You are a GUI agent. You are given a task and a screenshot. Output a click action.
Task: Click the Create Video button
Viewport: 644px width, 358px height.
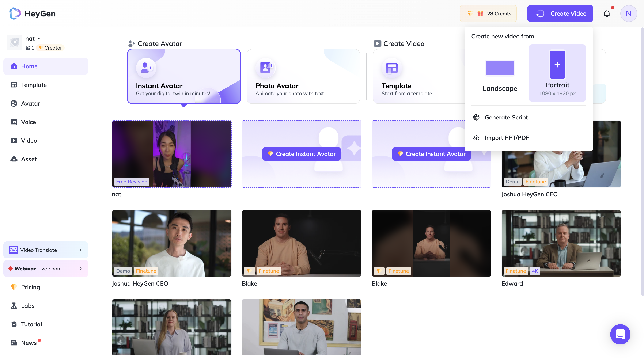pyautogui.click(x=560, y=14)
